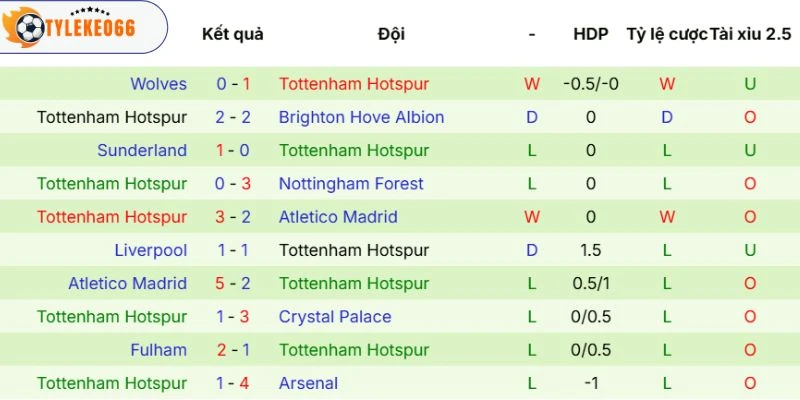Click the 5 - 2 score in Atletico Madrid row

tap(233, 284)
